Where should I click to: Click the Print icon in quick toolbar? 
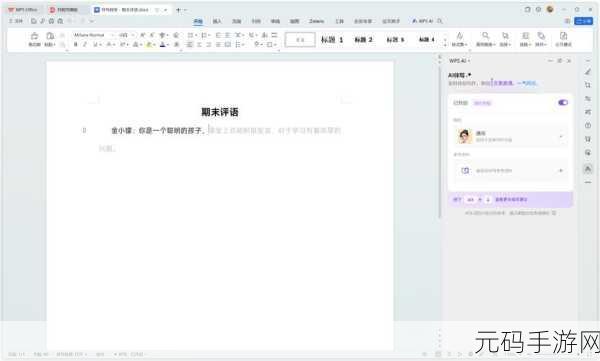pyautogui.click(x=51, y=21)
